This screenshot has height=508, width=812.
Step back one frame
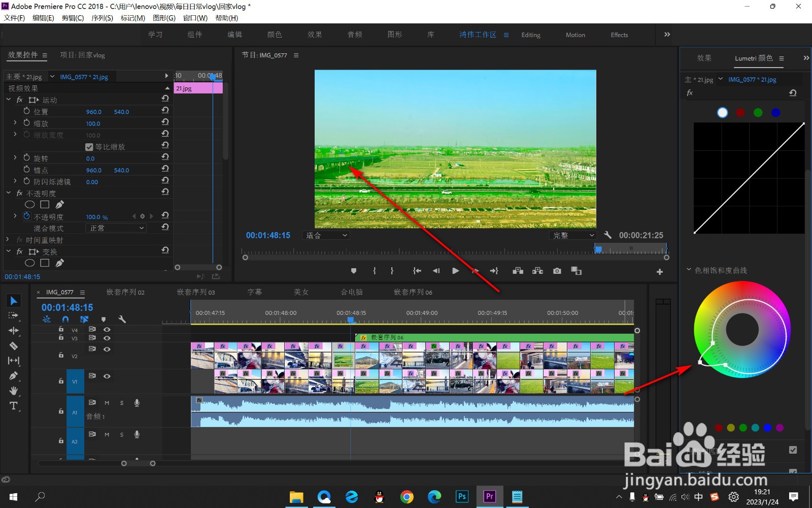pyautogui.click(x=436, y=271)
